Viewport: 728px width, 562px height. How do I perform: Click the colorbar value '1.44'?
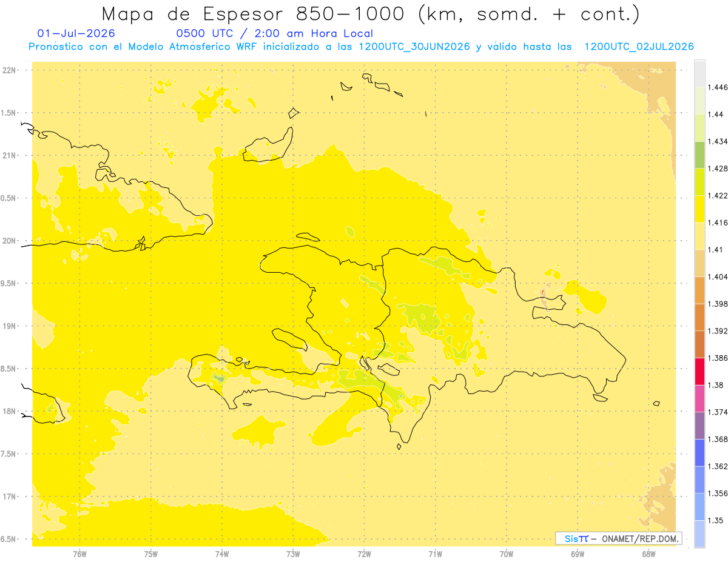(x=716, y=114)
